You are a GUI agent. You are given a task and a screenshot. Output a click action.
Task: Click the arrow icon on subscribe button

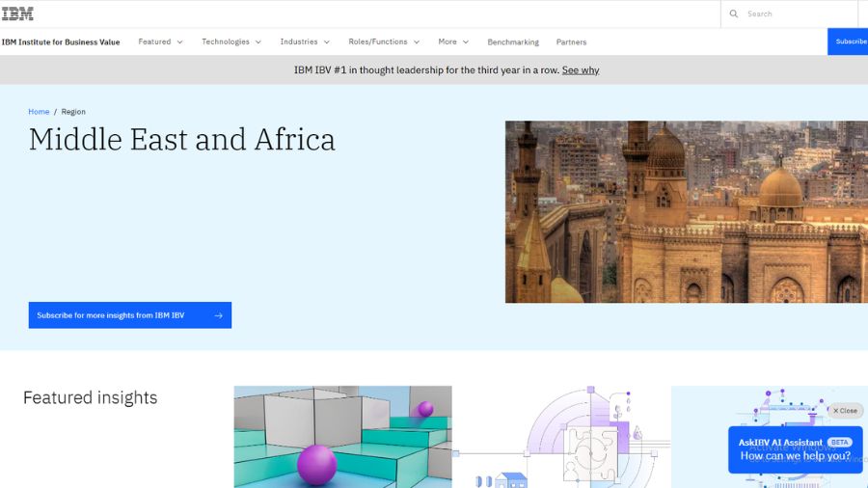point(219,315)
